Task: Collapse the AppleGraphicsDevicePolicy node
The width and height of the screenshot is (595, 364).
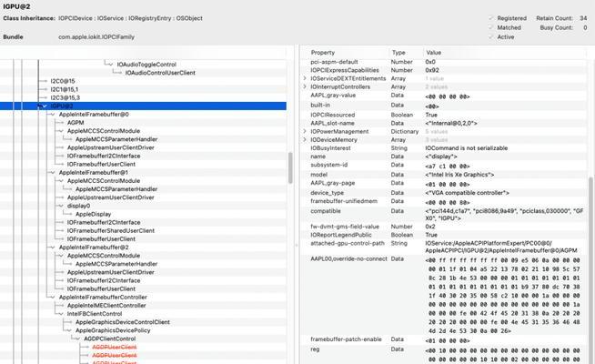Action: coord(69,330)
